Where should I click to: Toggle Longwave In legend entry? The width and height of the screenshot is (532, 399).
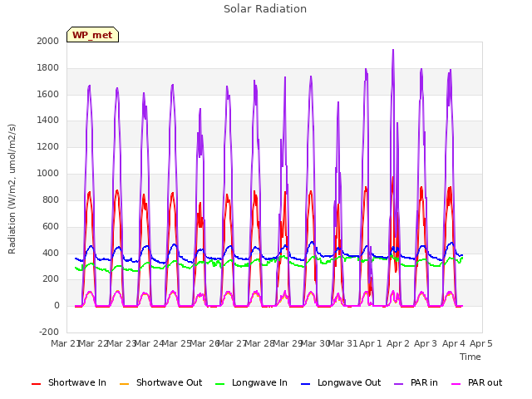(251, 382)
